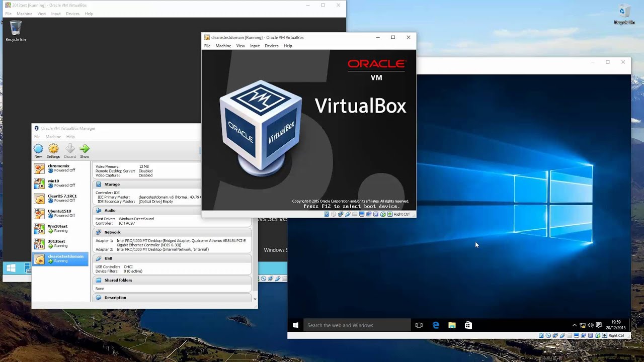Select clearostestdomain in the VM list
The image size is (644, 362).
click(60, 259)
